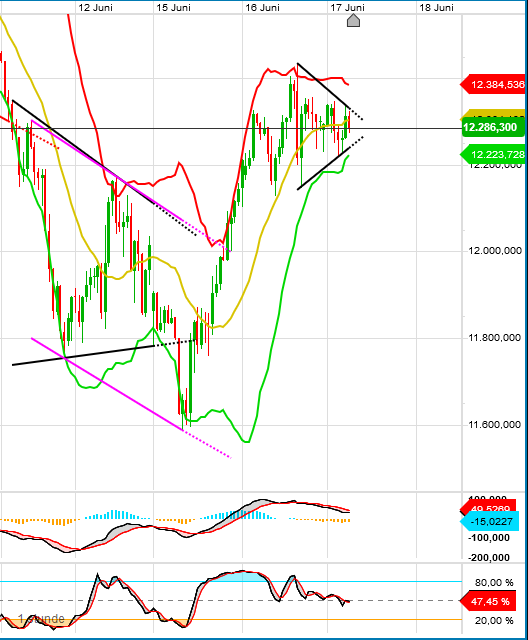Select the red 12.384,536 price label
This screenshot has width=528, height=640.
click(x=493, y=84)
